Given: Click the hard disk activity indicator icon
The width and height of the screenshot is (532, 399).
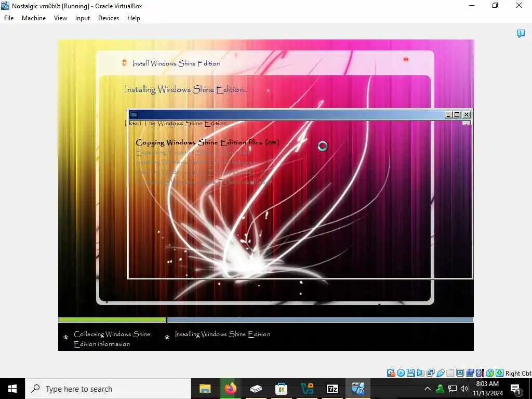Looking at the screenshot, I should pos(391,373).
